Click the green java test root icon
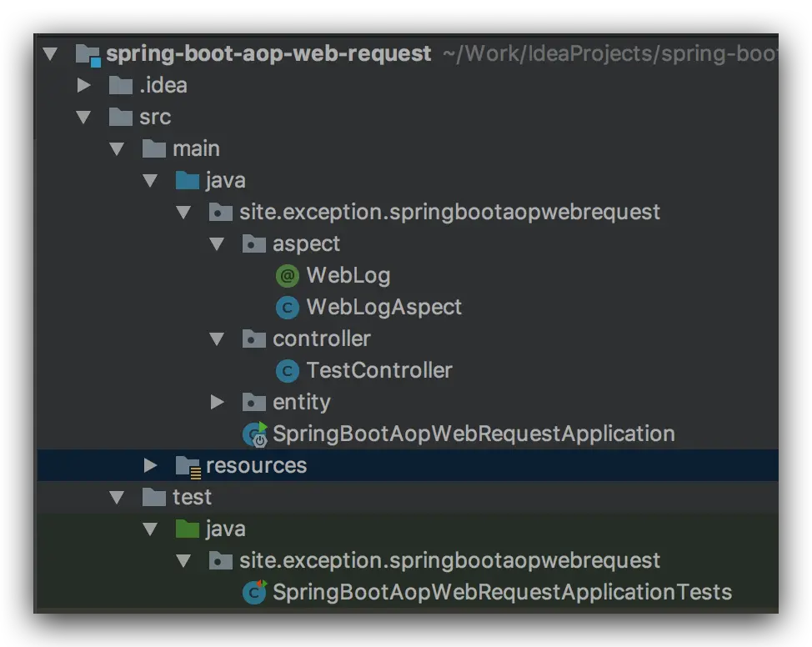The width and height of the screenshot is (812, 647). [x=187, y=529]
